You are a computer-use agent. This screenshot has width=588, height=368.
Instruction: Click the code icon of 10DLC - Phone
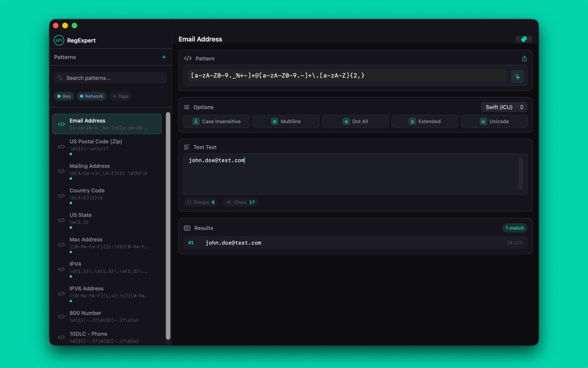tap(61, 337)
